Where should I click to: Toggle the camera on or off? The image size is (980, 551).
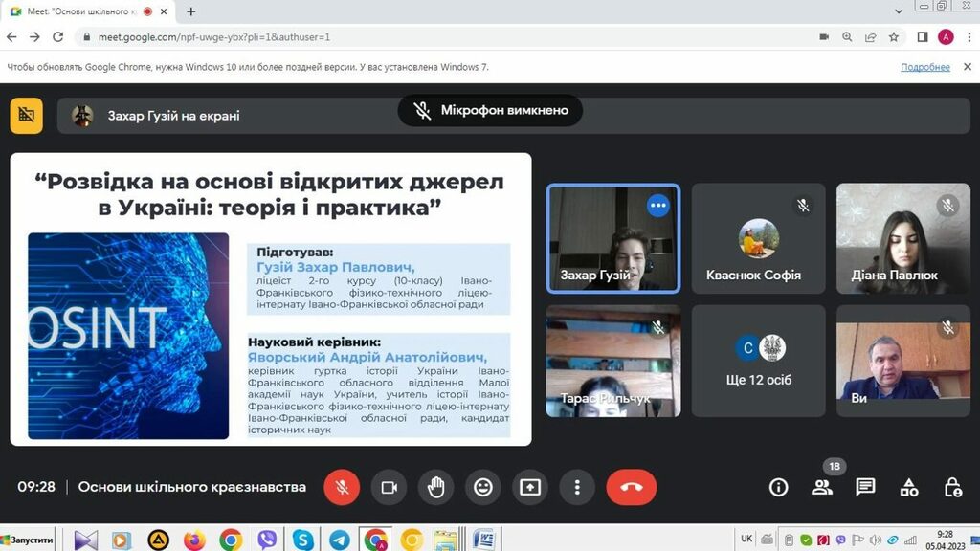(x=389, y=487)
